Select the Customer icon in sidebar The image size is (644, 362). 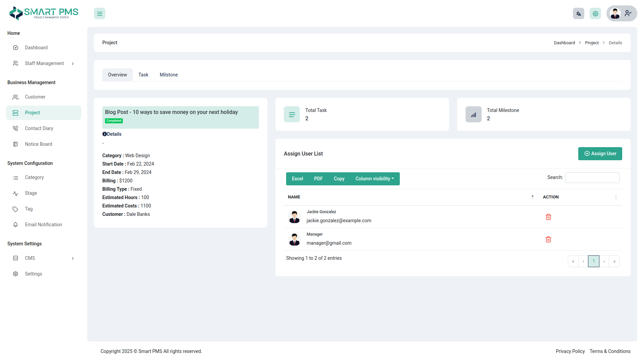click(x=15, y=97)
